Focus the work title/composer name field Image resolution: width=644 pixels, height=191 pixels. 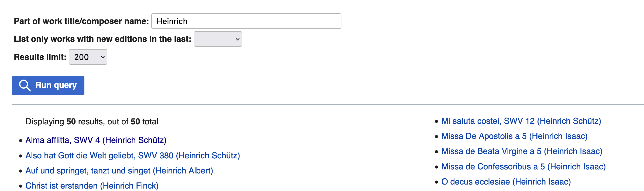click(x=246, y=21)
